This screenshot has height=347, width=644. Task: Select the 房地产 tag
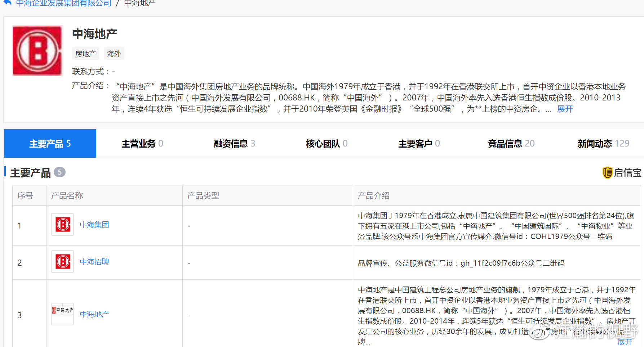[x=85, y=54]
